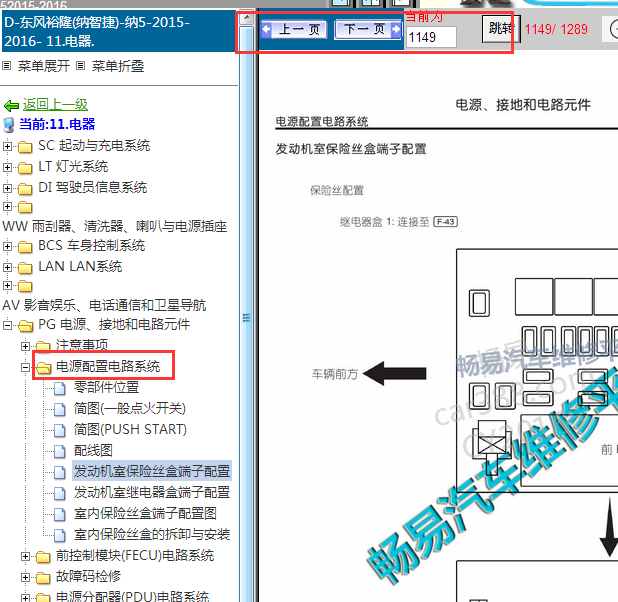Expand the SC 起动与充电系统 folder
The width and height of the screenshot is (618, 602).
7,146
